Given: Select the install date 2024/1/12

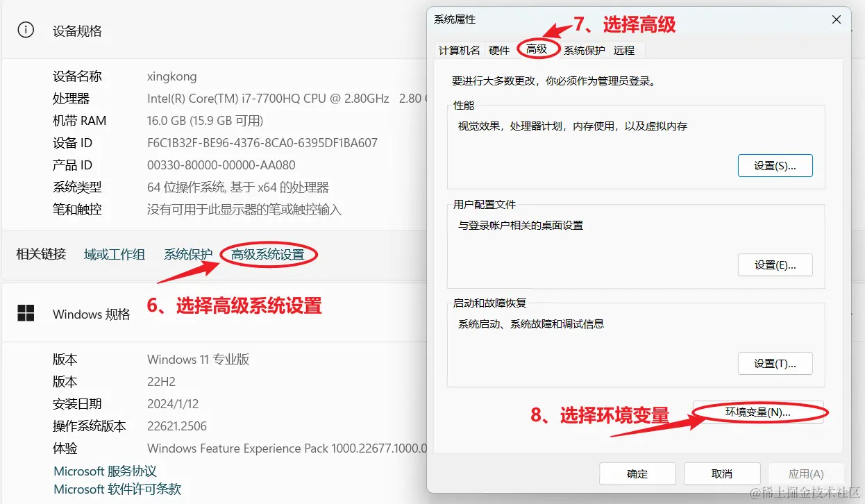Looking at the screenshot, I should [173, 404].
